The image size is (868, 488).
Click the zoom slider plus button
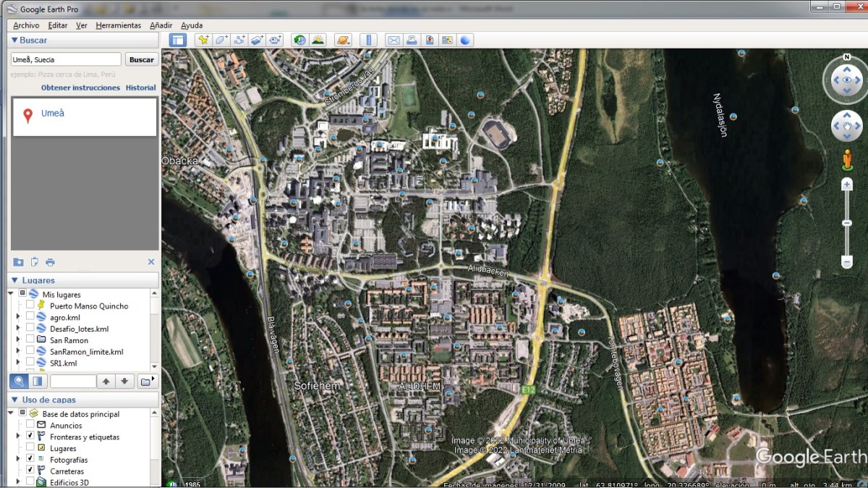pos(846,185)
